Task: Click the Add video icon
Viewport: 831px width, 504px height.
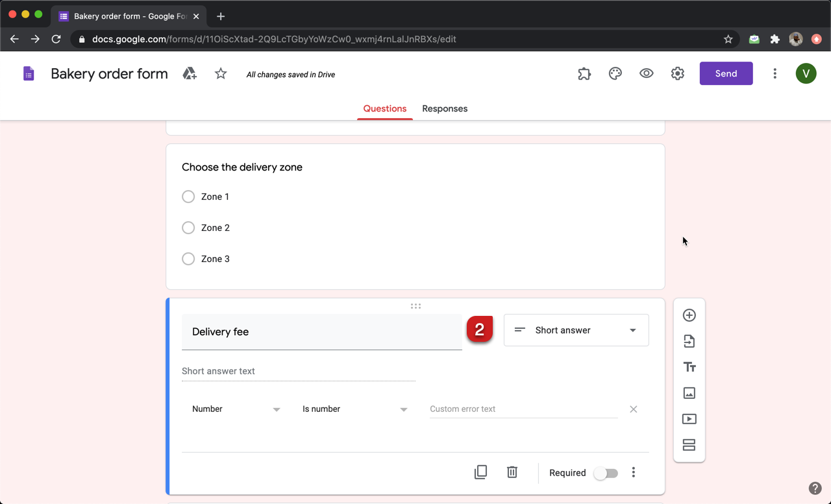Action: [x=689, y=419]
